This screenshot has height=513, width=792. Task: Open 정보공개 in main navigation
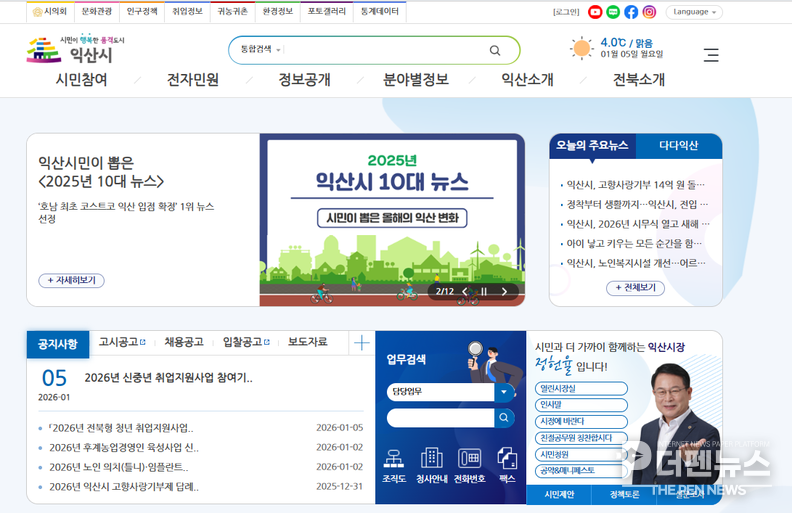click(x=304, y=80)
